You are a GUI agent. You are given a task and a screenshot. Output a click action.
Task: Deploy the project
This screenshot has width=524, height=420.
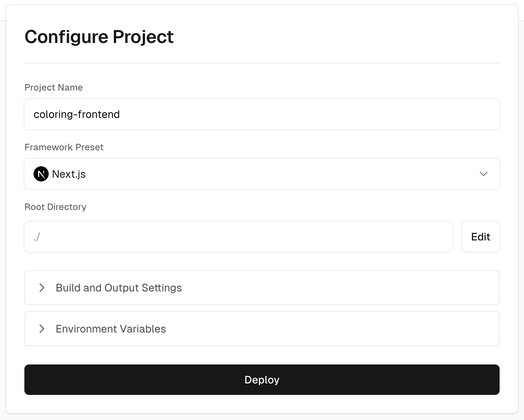click(262, 380)
